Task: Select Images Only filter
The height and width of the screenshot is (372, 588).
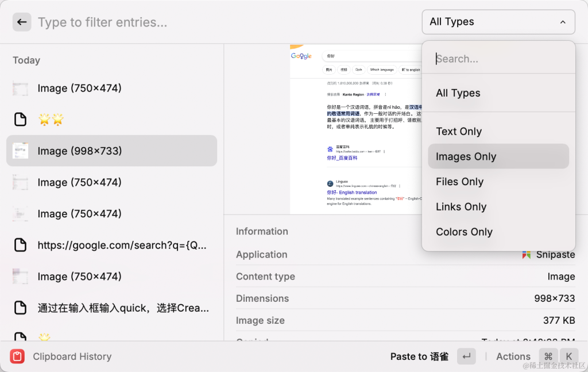Action: pos(498,156)
